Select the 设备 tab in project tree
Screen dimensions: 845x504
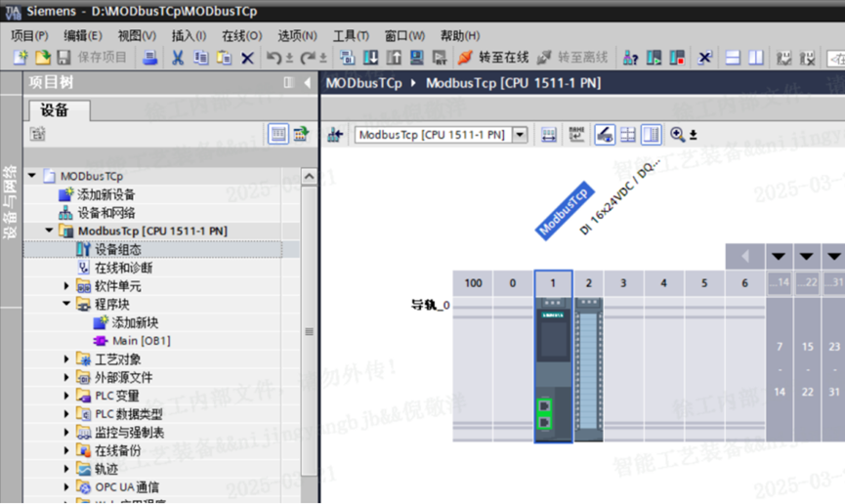click(x=60, y=110)
